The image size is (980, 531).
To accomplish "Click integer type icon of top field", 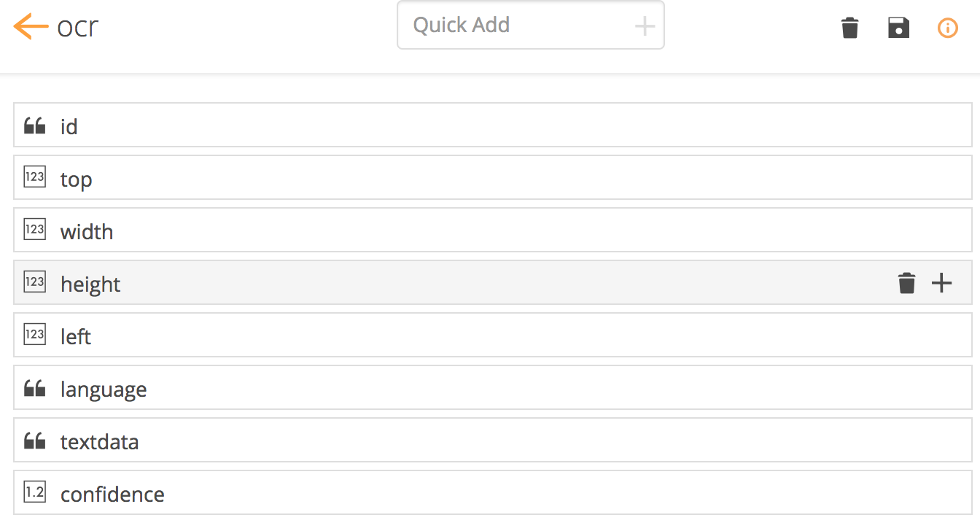I will (35, 177).
